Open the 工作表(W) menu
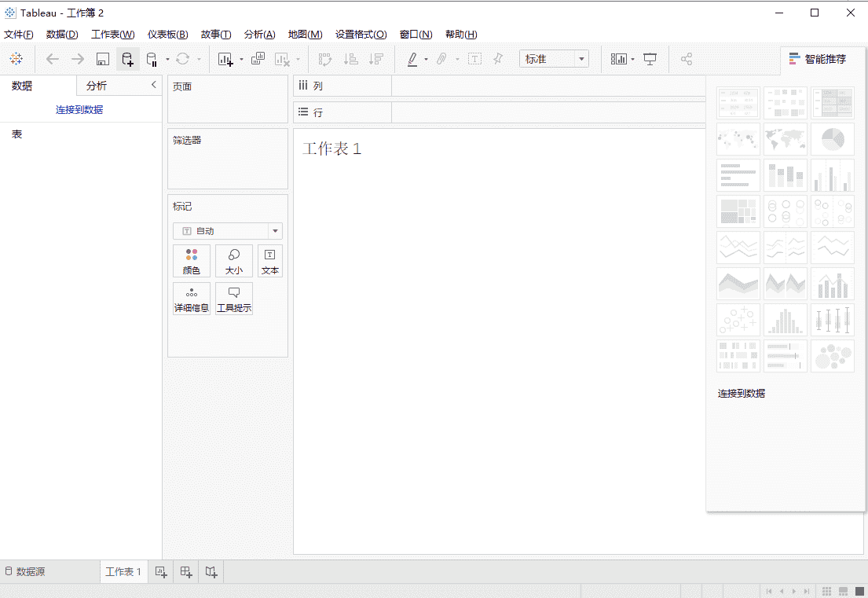 [112, 35]
